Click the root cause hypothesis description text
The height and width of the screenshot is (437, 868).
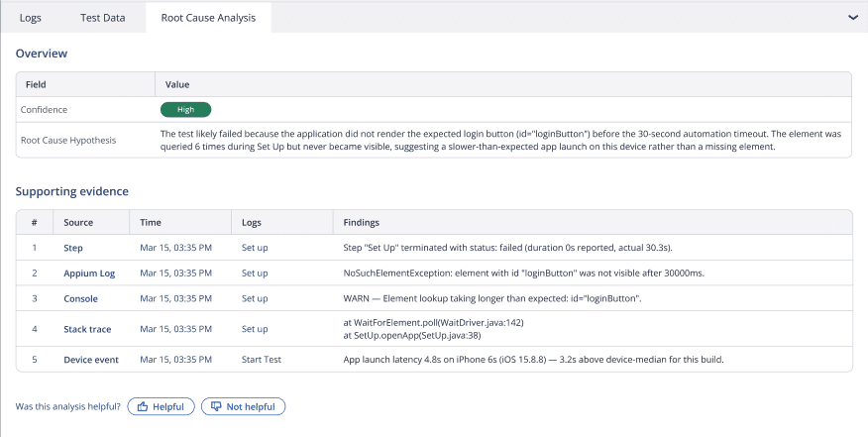pyautogui.click(x=500, y=140)
